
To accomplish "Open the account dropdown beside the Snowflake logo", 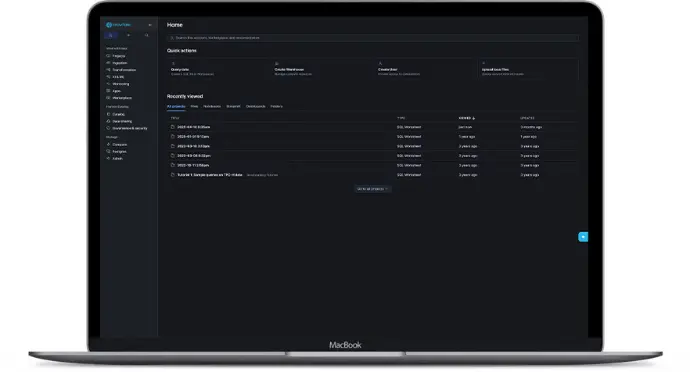I will tap(150, 25).
